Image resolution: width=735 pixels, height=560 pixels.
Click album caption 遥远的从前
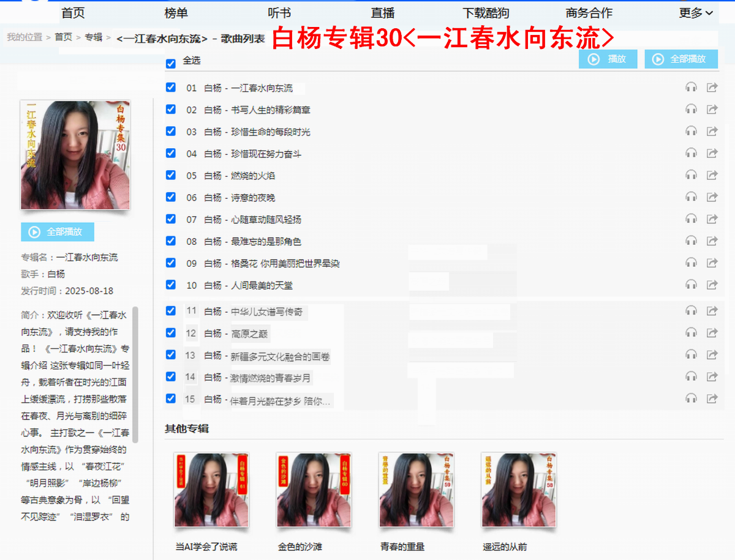tap(505, 547)
